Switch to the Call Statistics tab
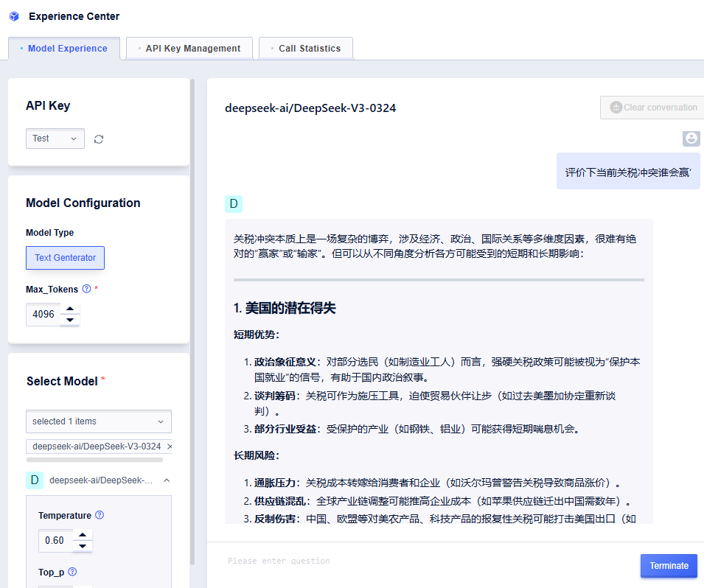Screen dimensions: 704x588 click(305, 48)
